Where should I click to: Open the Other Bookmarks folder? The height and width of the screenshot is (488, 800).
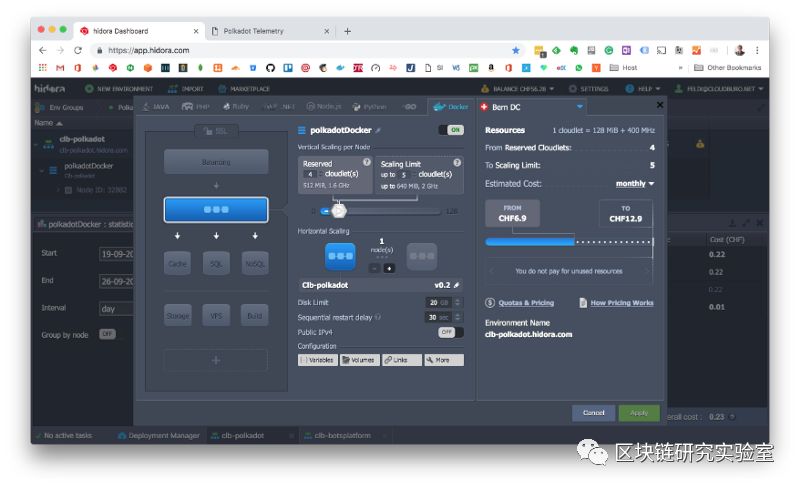click(x=728, y=67)
